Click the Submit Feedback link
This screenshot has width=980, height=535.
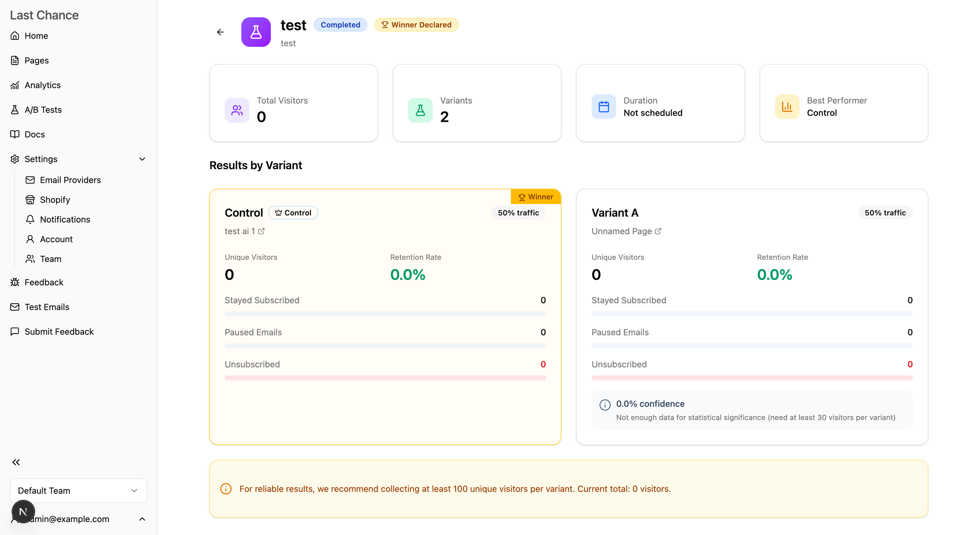(x=59, y=332)
